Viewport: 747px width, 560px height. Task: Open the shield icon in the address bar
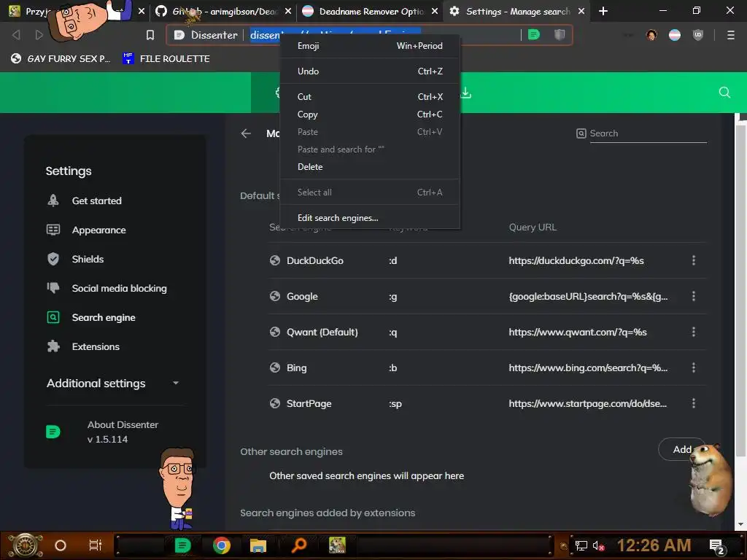(x=560, y=34)
